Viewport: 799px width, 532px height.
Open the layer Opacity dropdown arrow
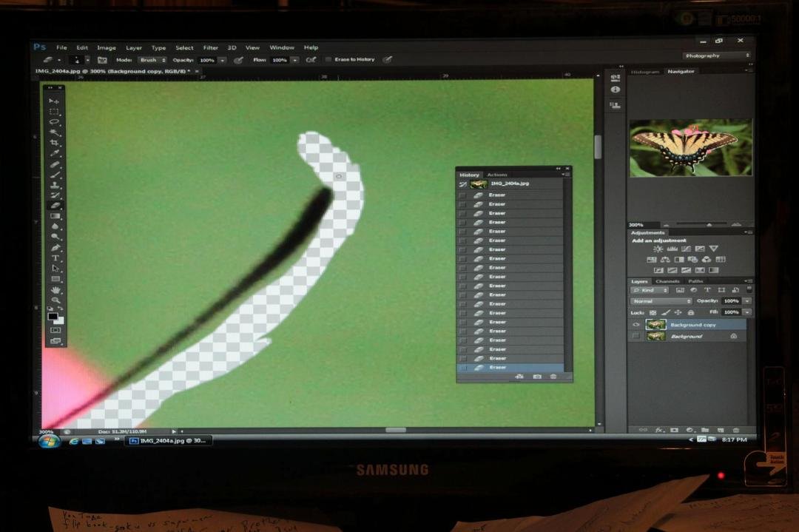click(747, 301)
